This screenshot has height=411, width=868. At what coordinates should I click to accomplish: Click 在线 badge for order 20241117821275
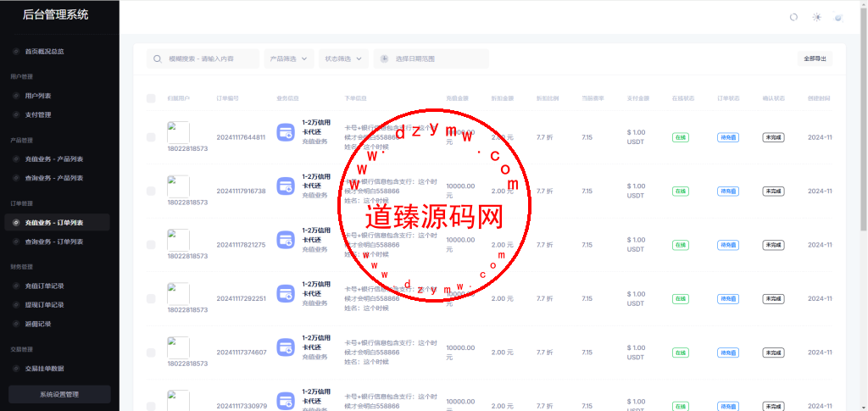click(x=681, y=245)
